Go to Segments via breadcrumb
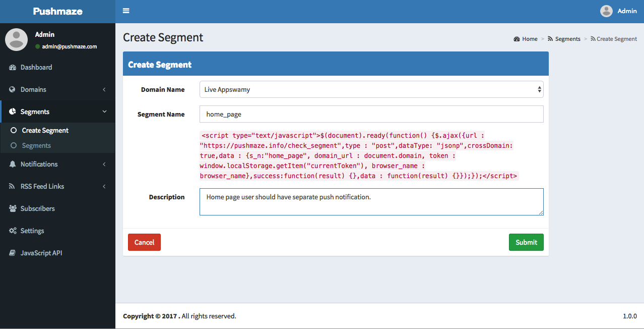The width and height of the screenshot is (644, 329). point(564,39)
